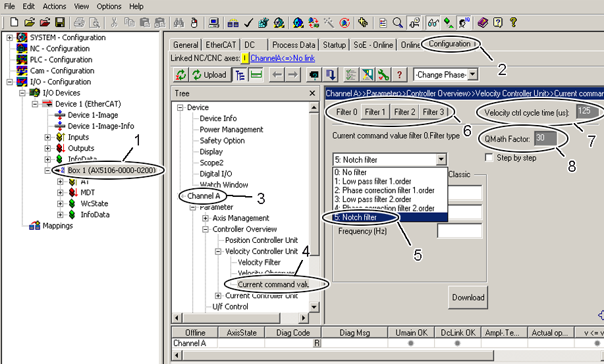Click the Frequency (Hz) input field

tap(459, 231)
